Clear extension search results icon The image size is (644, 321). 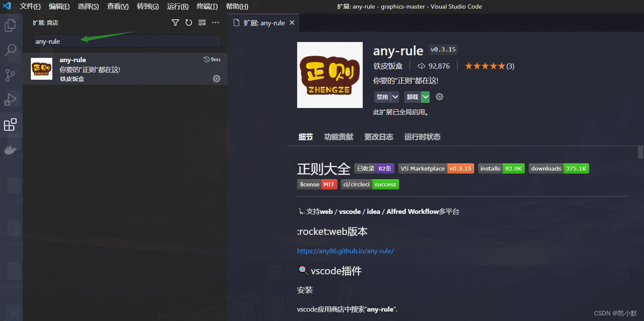point(202,23)
